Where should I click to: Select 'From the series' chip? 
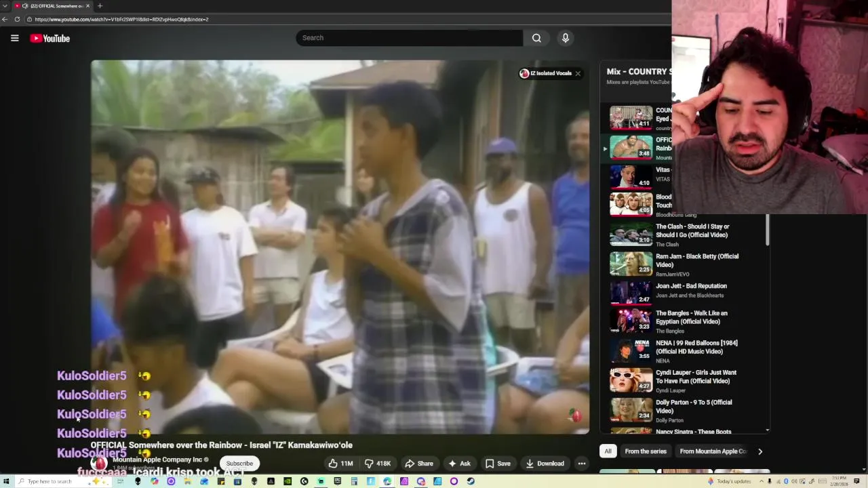(646, 451)
